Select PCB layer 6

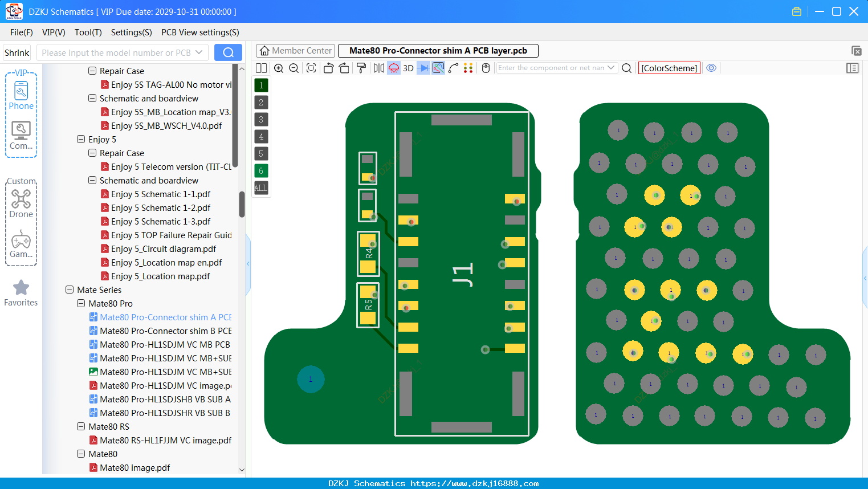pyautogui.click(x=261, y=171)
